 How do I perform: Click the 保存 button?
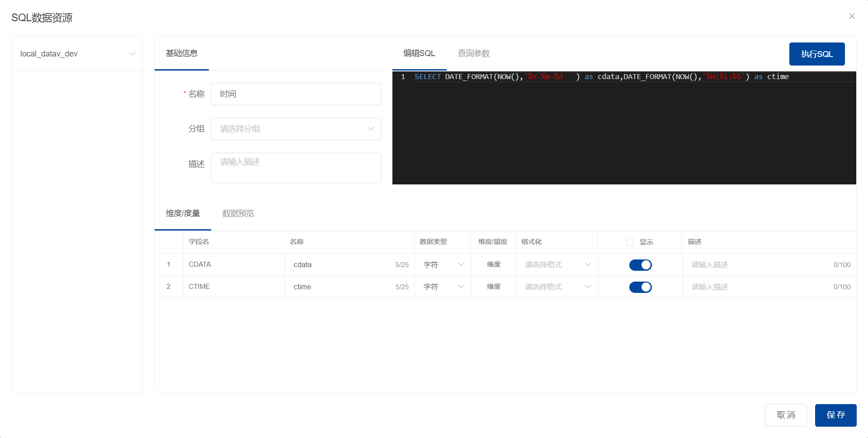(x=836, y=415)
